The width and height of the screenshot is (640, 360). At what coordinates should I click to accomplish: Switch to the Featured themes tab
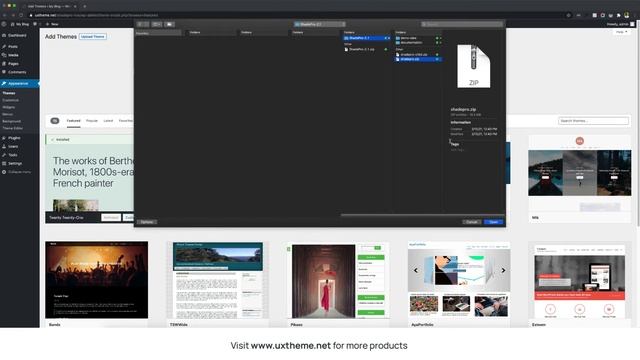pos(73,121)
